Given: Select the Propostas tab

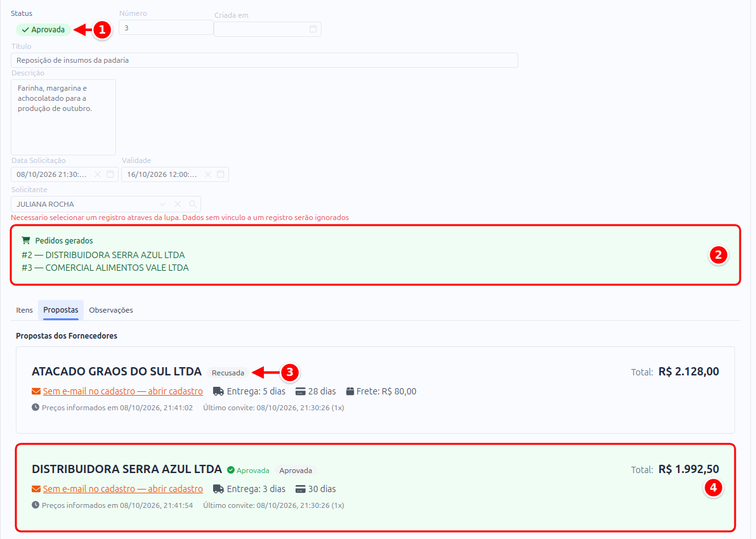Looking at the screenshot, I should tap(61, 310).
